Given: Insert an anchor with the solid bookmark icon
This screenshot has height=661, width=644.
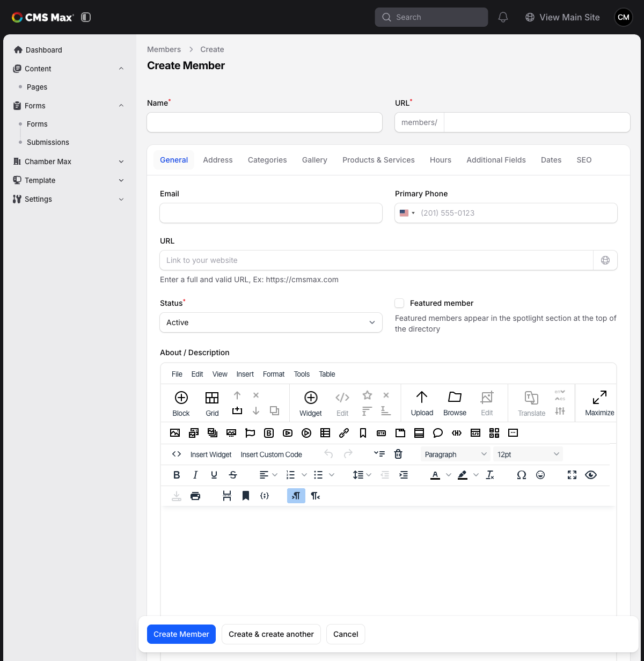Looking at the screenshot, I should [x=246, y=496].
